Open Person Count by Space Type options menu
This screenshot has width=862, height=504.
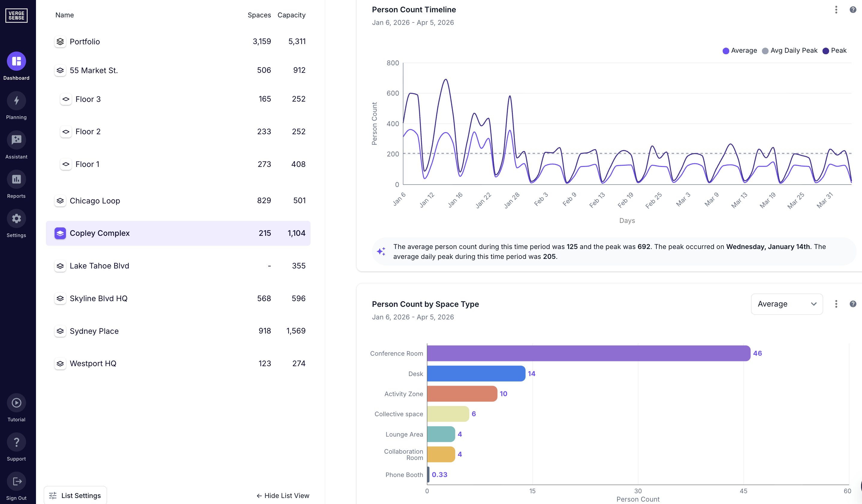pyautogui.click(x=836, y=304)
